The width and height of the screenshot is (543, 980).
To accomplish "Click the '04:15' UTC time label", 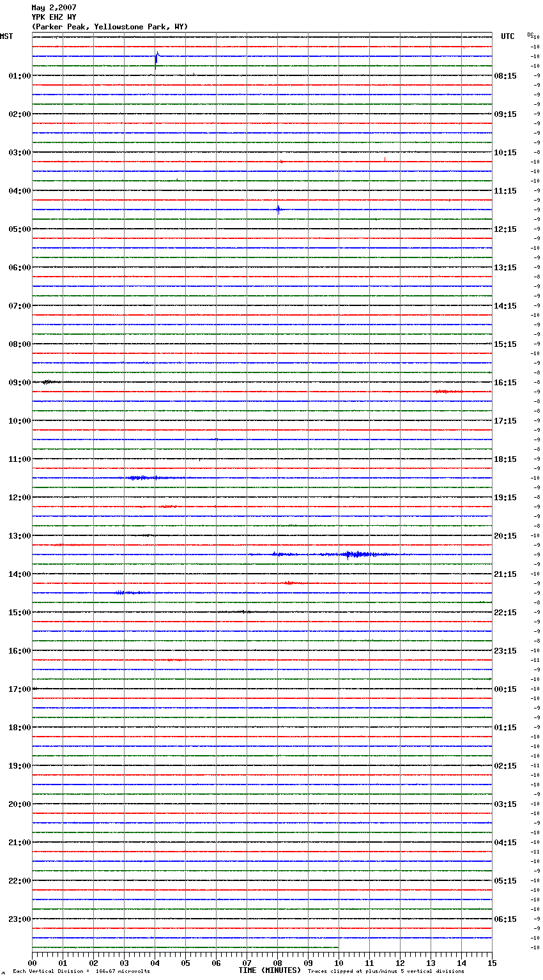I will [505, 843].
